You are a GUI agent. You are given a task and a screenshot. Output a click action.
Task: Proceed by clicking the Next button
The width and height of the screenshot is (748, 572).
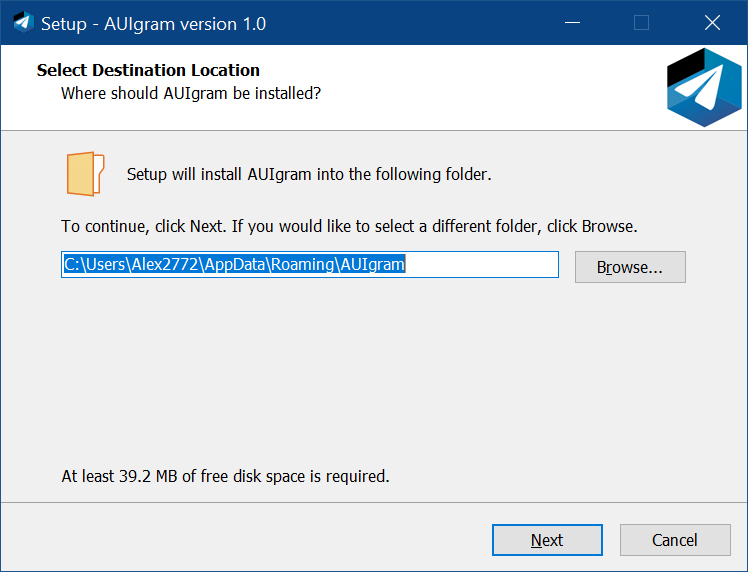pyautogui.click(x=547, y=540)
